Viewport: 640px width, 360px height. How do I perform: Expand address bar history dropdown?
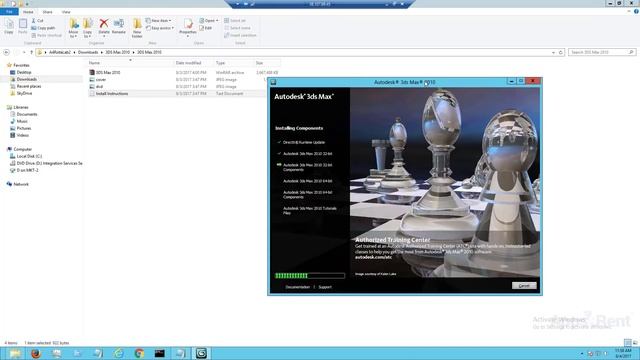coord(553,52)
